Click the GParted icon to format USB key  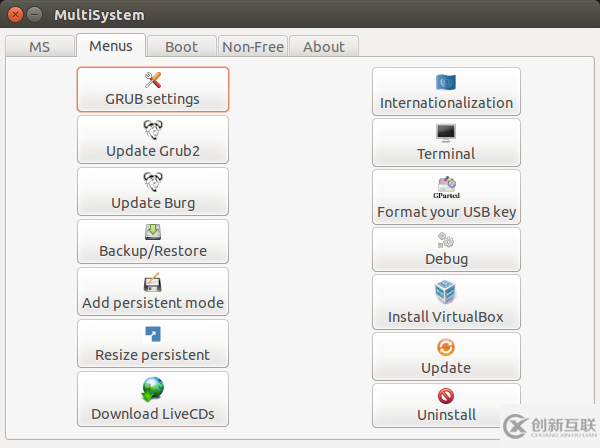[x=446, y=187]
